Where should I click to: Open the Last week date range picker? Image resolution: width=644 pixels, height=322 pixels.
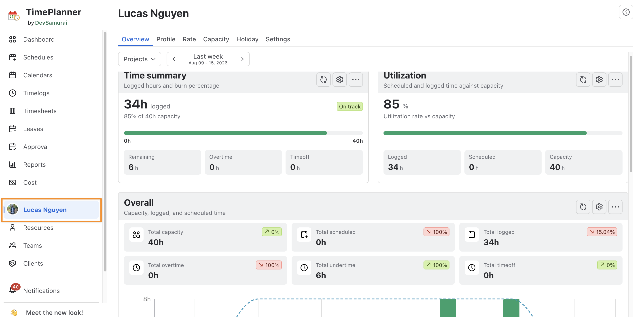(x=208, y=59)
